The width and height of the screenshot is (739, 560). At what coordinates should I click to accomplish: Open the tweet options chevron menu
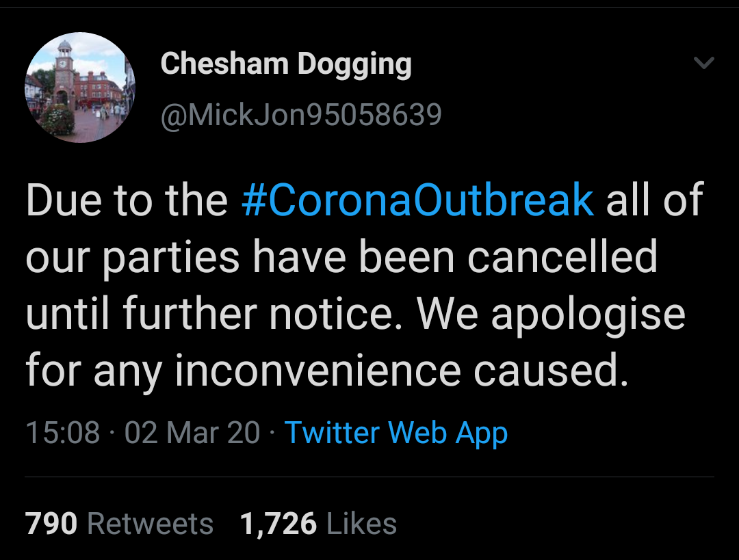coord(703,64)
